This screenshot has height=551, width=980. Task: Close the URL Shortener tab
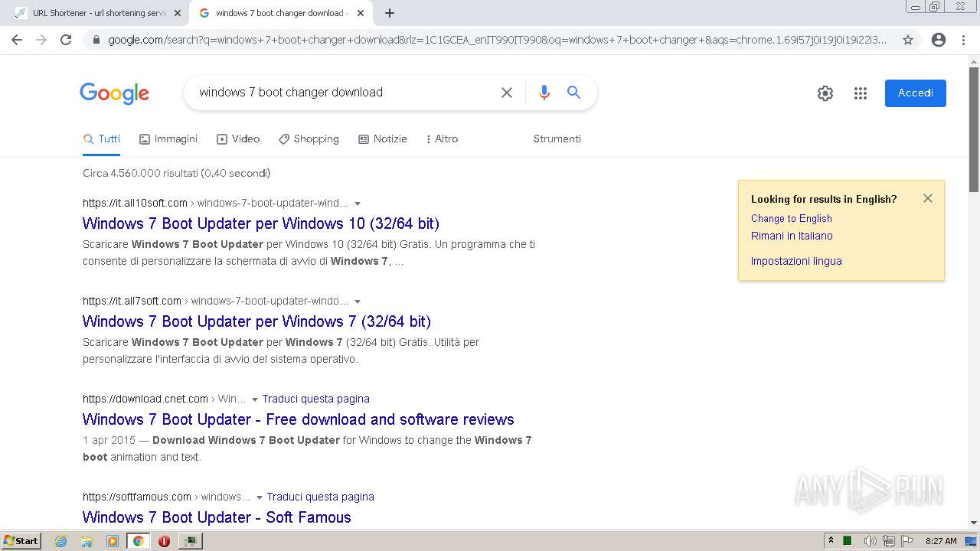(177, 13)
